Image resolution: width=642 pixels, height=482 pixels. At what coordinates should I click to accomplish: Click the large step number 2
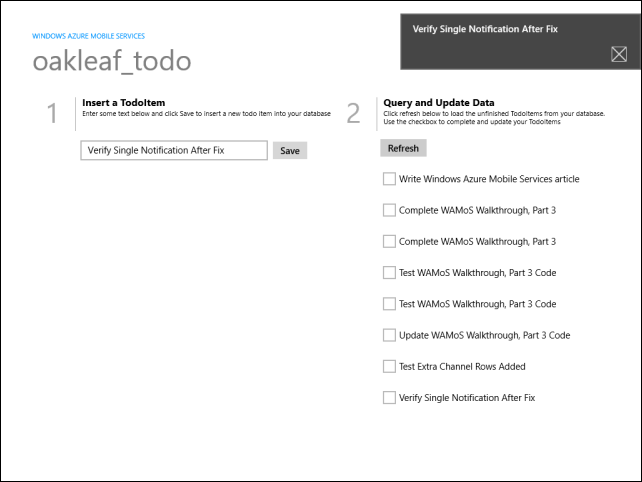pos(353,114)
